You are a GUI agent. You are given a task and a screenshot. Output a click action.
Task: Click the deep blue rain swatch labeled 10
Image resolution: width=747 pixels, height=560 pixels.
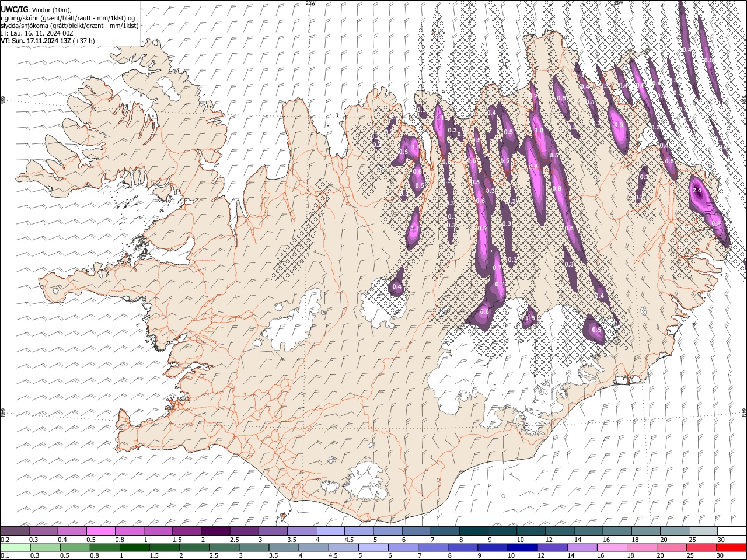click(523, 547)
